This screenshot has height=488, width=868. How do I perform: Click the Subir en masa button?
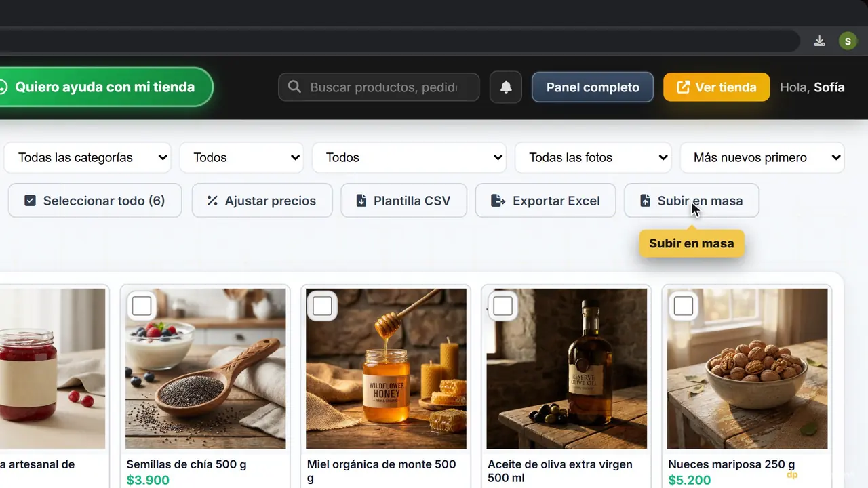[691, 201]
